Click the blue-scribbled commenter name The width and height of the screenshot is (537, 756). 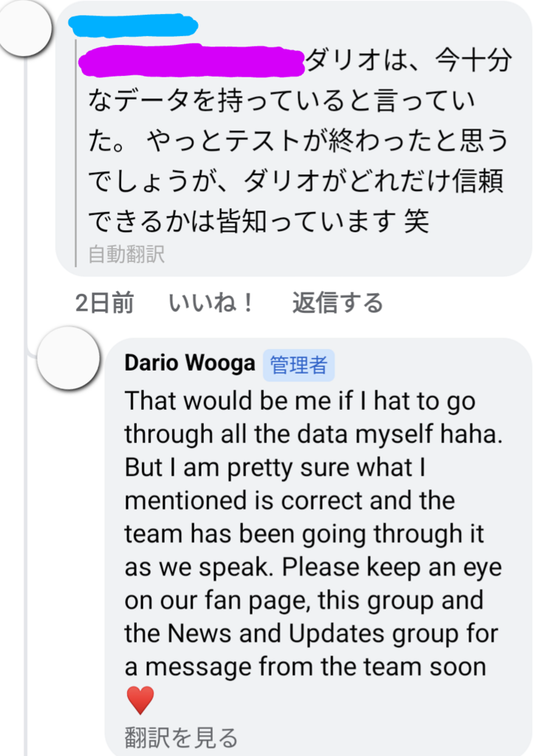pos(133,25)
